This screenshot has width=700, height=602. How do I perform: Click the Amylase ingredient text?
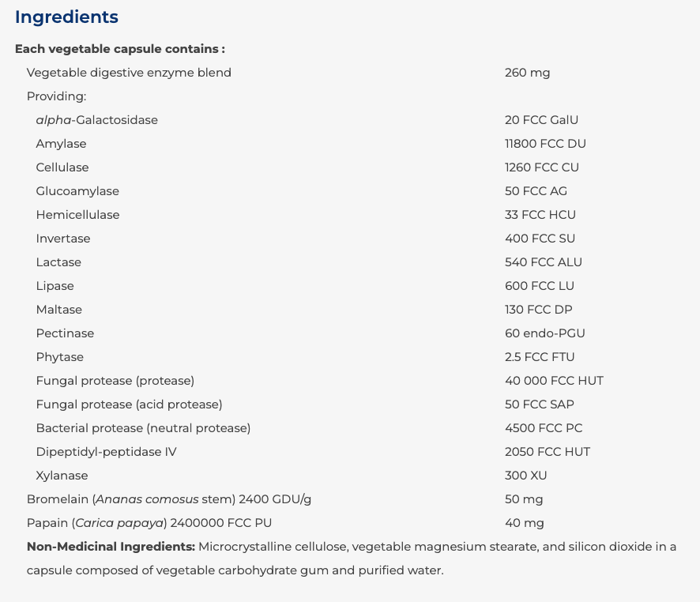pos(61,144)
